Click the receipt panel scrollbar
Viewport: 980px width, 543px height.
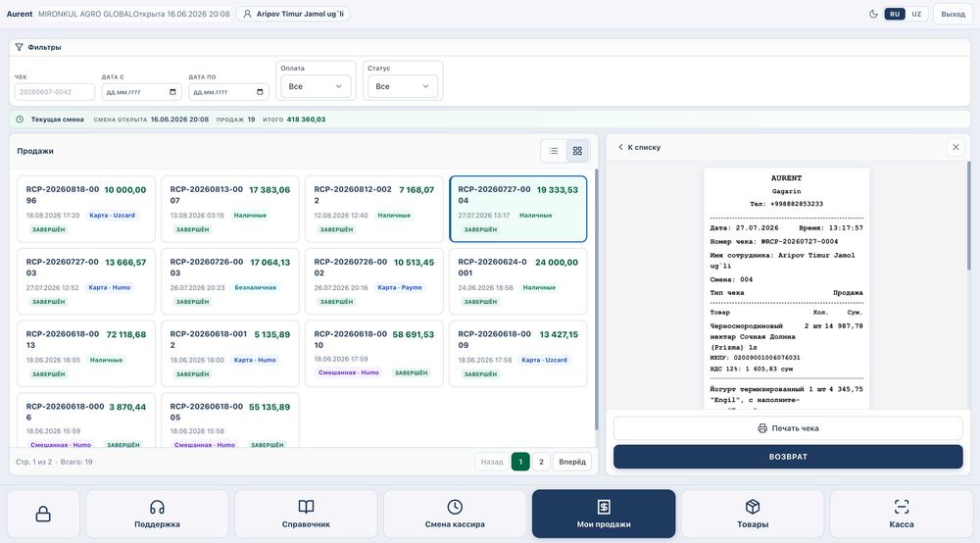[x=969, y=216]
